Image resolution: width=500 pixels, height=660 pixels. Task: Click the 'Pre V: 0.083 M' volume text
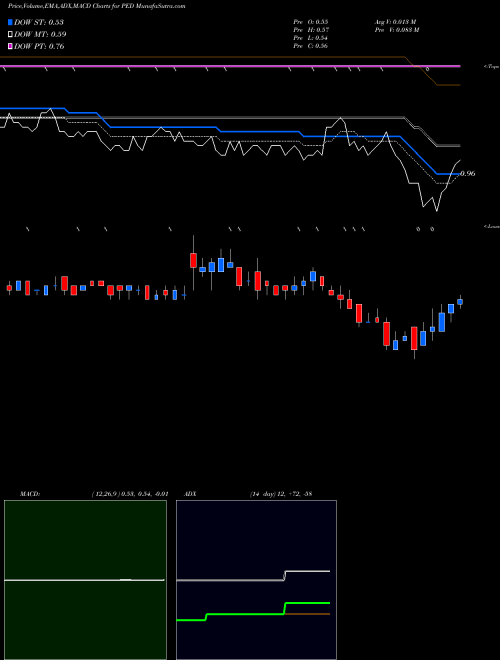(397, 30)
